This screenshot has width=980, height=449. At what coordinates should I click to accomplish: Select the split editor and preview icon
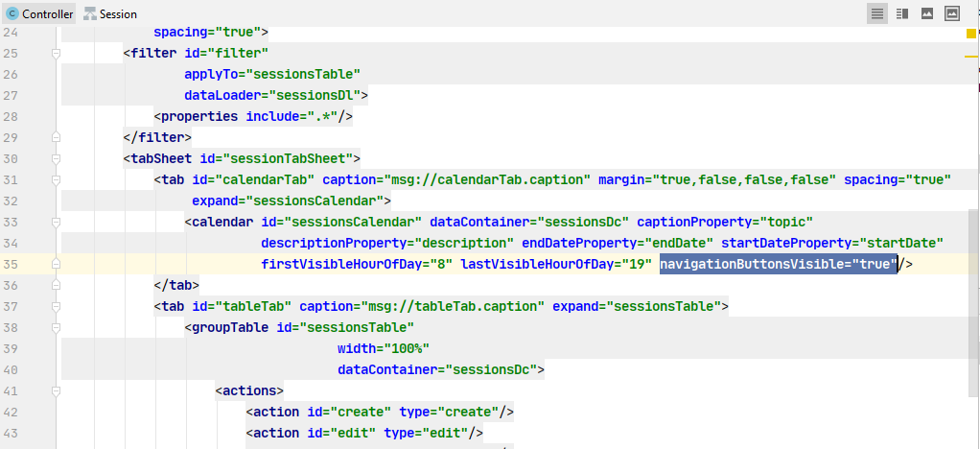click(902, 13)
